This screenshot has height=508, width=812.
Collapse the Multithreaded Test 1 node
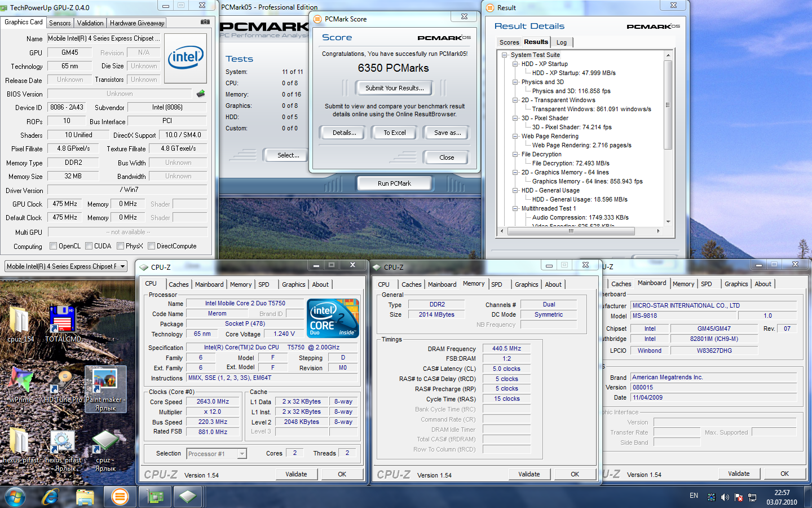pyautogui.click(x=515, y=208)
